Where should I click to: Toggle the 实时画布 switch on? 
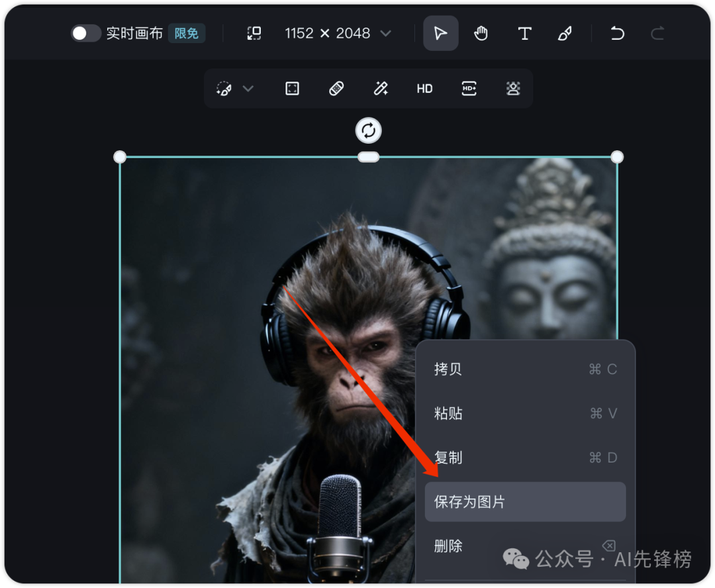[x=86, y=33]
